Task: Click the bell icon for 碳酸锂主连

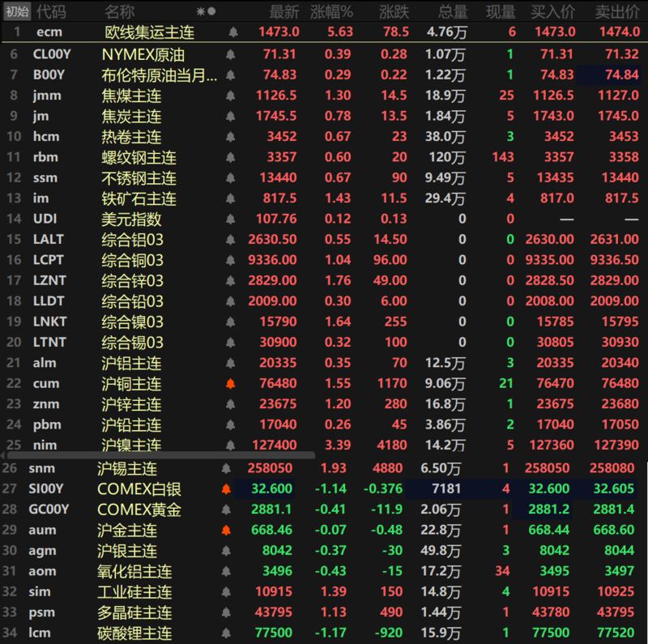Action: coord(226,633)
